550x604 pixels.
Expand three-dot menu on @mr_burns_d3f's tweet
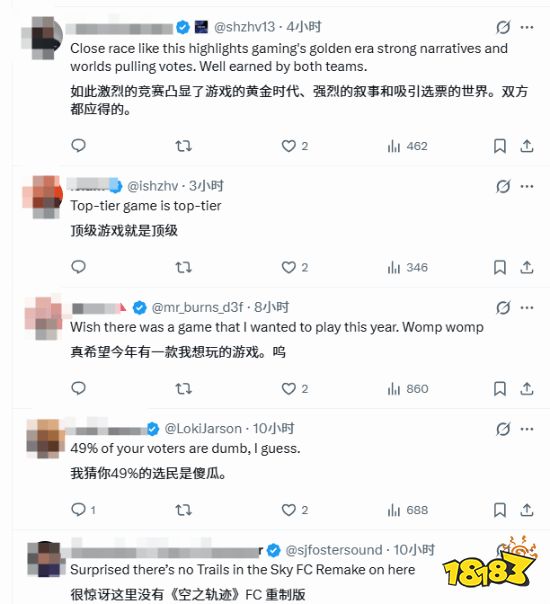(x=527, y=307)
